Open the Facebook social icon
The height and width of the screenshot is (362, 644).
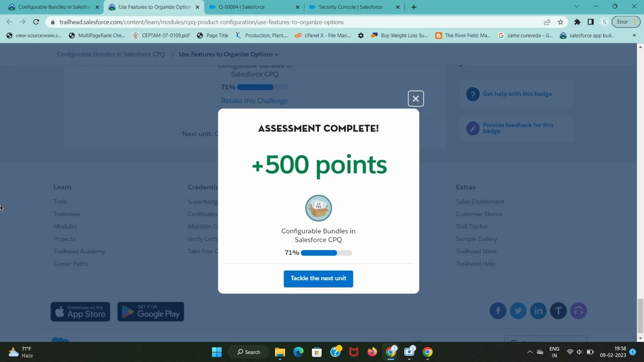[x=498, y=311]
